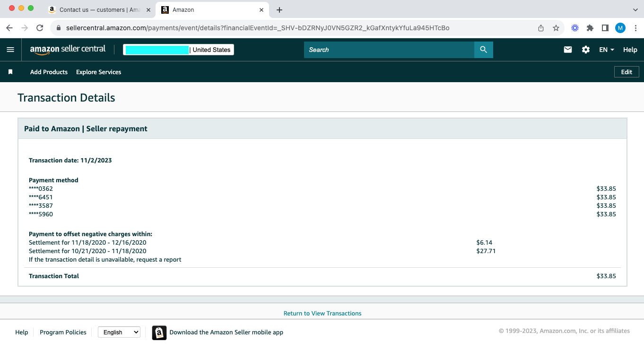
Task: Share this page via address bar icon
Action: click(541, 28)
